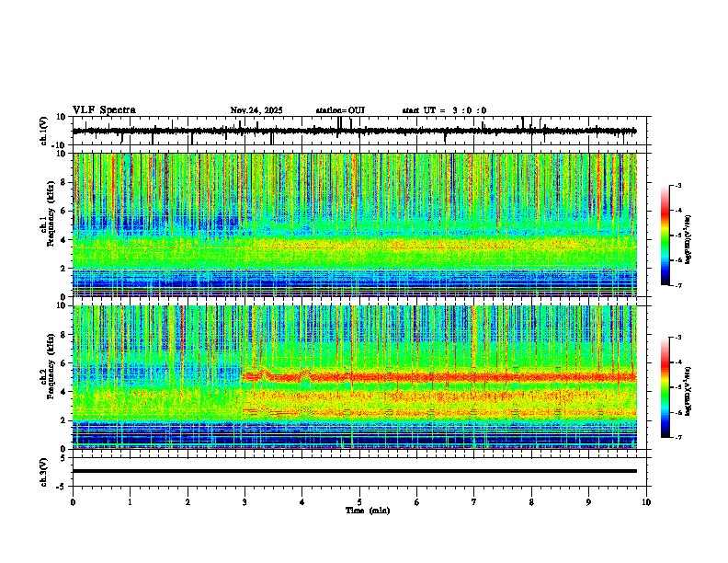728x563 pixels.
Task: Click time axis tick label "0"
Action: tap(73, 502)
